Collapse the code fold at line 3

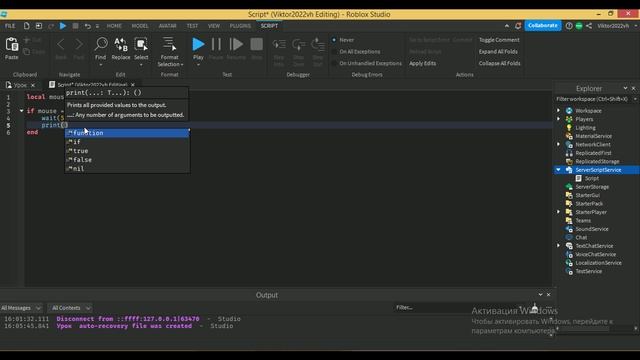coord(21,111)
